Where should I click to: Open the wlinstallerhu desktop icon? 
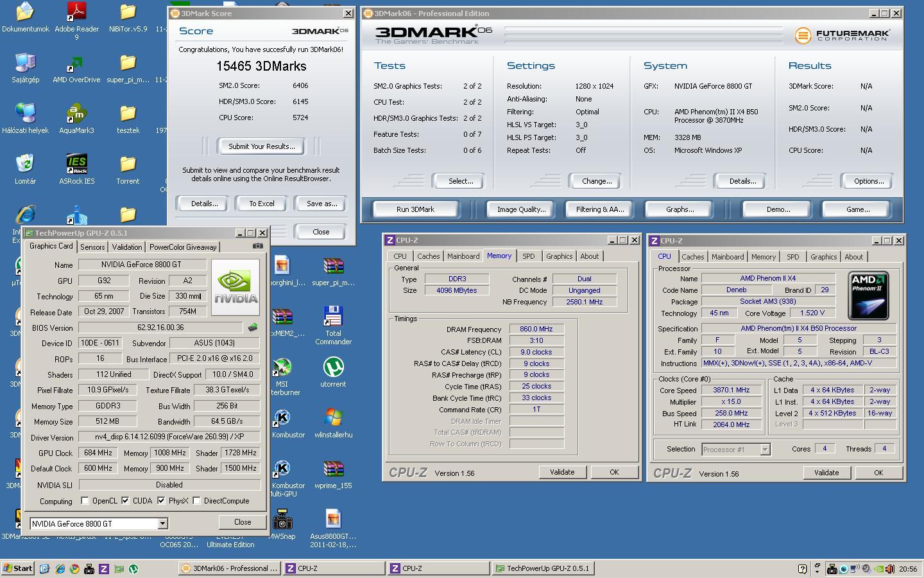(333, 423)
